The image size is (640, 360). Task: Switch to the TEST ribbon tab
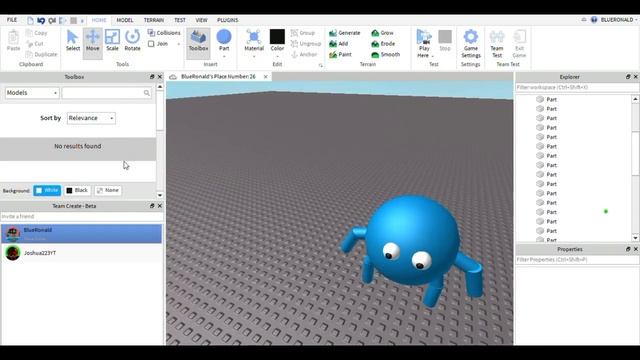(180, 20)
